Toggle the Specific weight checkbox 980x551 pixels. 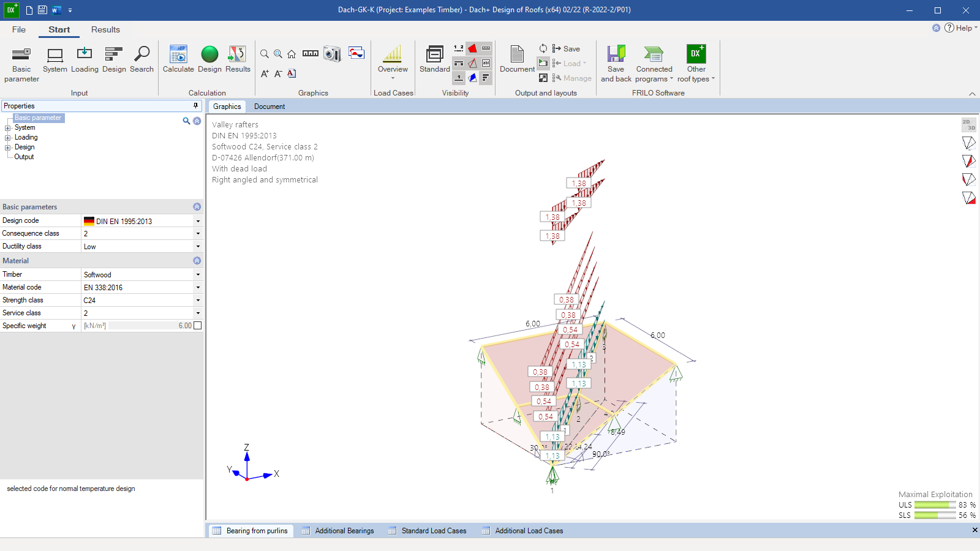(197, 326)
